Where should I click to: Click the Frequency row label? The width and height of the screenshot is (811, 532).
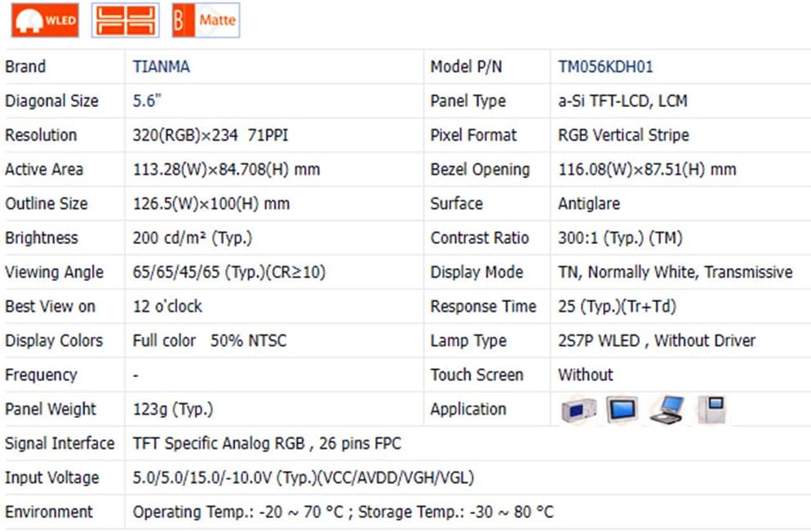41,375
